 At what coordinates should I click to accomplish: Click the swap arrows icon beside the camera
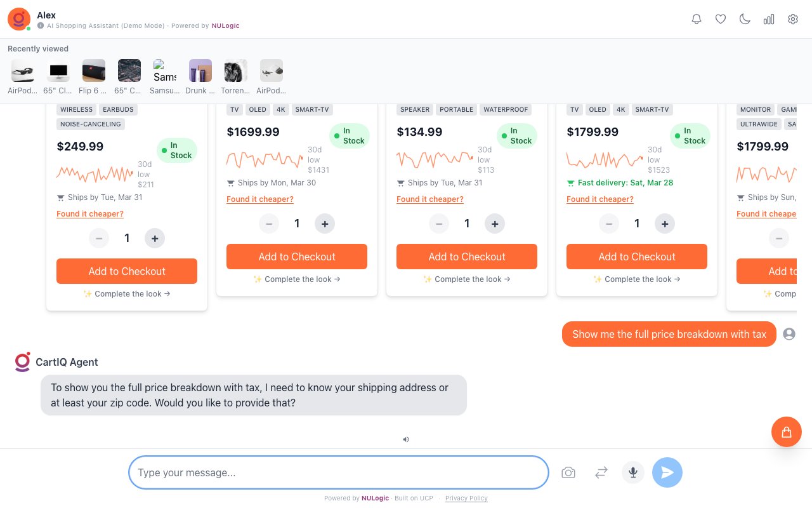coord(601,472)
